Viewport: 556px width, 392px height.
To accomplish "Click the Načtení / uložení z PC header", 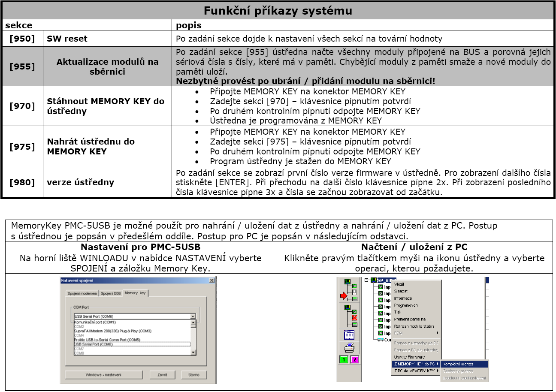I will click(414, 247).
